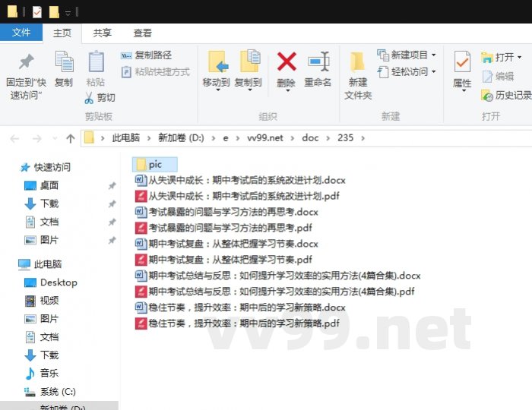Select 稳住节奏 docx file
Image resolution: width=532 pixels, height=410 pixels.
point(240,307)
